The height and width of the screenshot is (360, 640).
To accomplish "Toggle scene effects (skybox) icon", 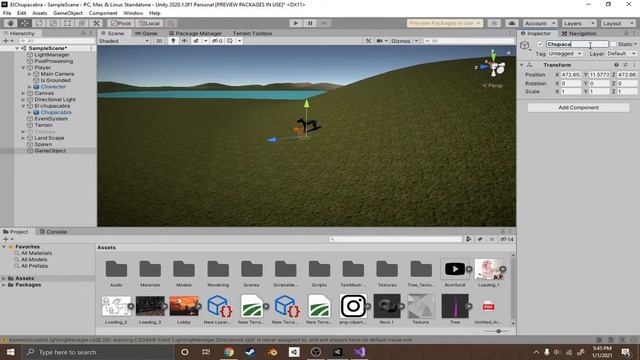I will tap(196, 41).
